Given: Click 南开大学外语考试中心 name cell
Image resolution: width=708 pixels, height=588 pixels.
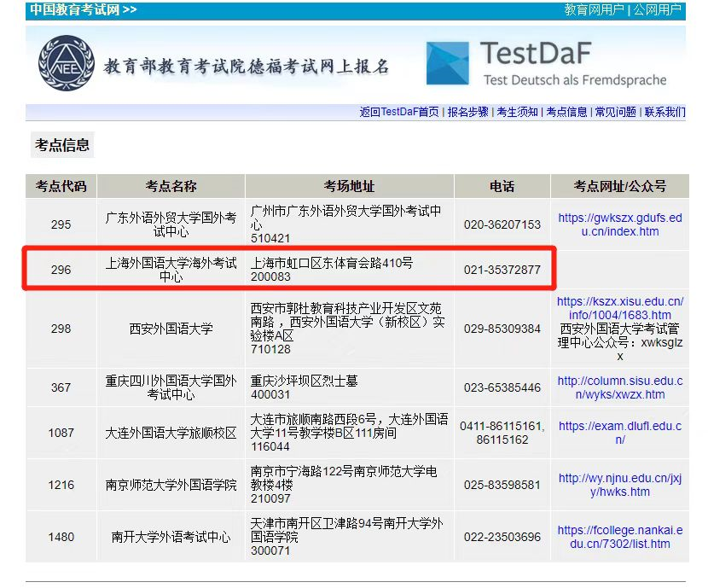Looking at the screenshot, I should coord(171,537).
